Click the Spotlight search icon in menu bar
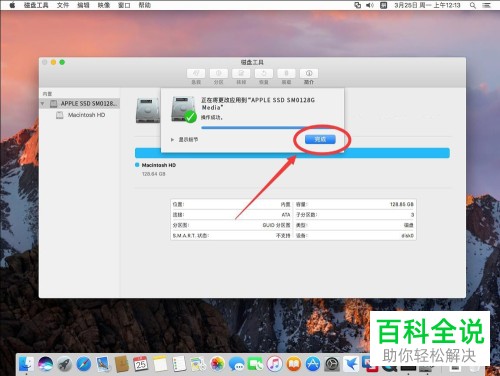500x376 pixels. [473, 5]
